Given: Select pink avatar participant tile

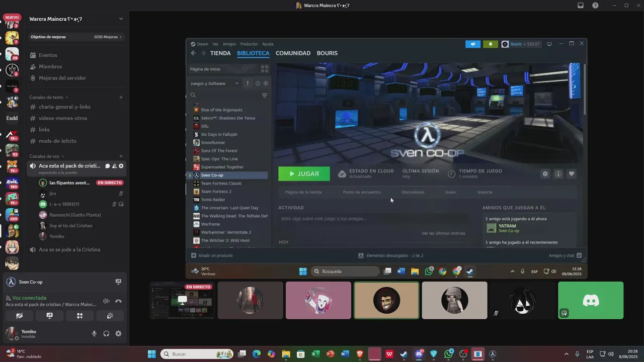Looking at the screenshot, I should [318, 300].
